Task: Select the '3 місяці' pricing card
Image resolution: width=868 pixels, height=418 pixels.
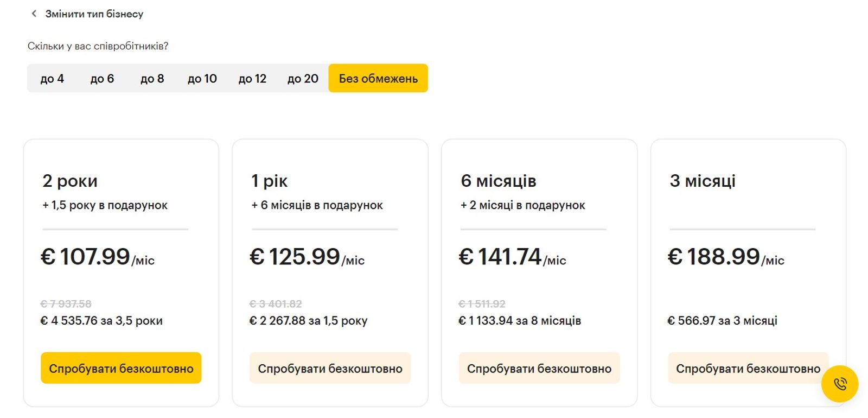Action: (x=749, y=228)
